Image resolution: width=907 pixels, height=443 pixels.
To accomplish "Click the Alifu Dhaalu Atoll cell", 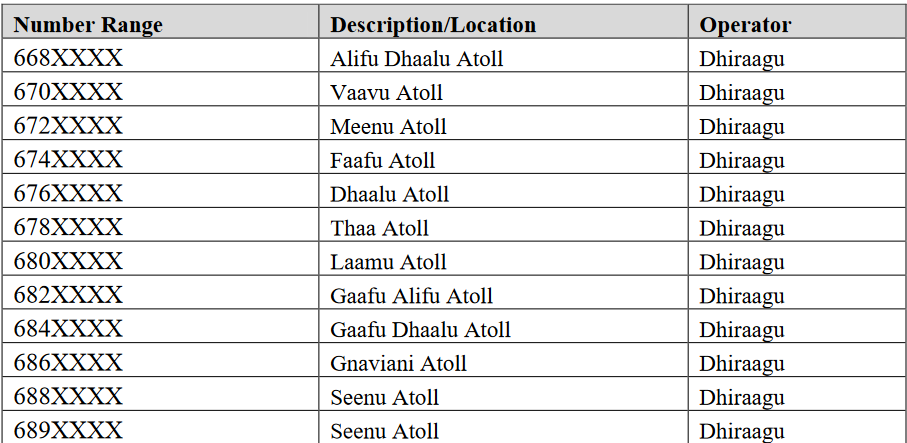I will 417,59.
